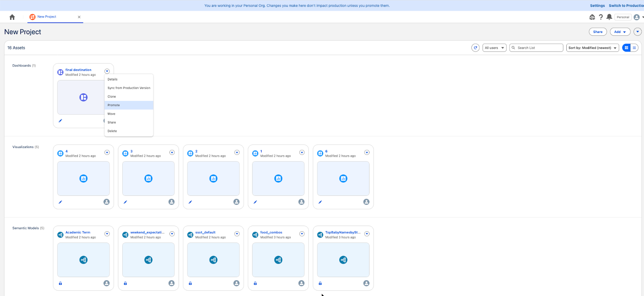Click pencil edit icon on visualization 2
The image size is (644, 296).
(x=190, y=202)
